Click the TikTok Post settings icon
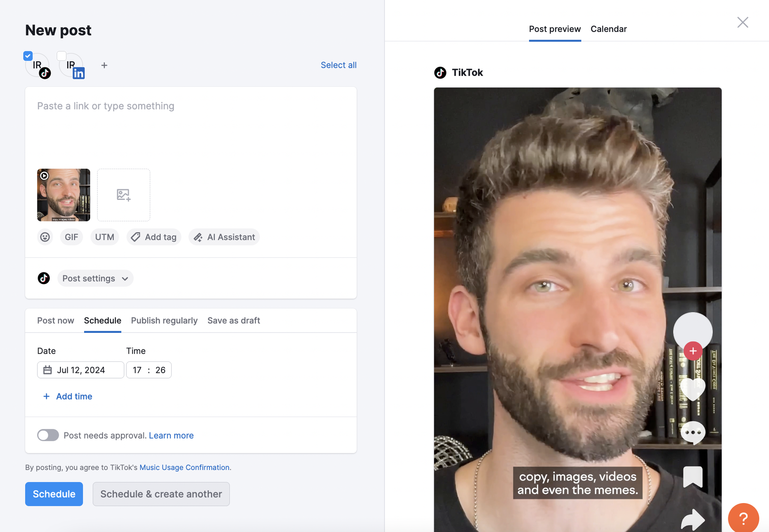Screen dimensions: 769x532 (x=44, y=278)
